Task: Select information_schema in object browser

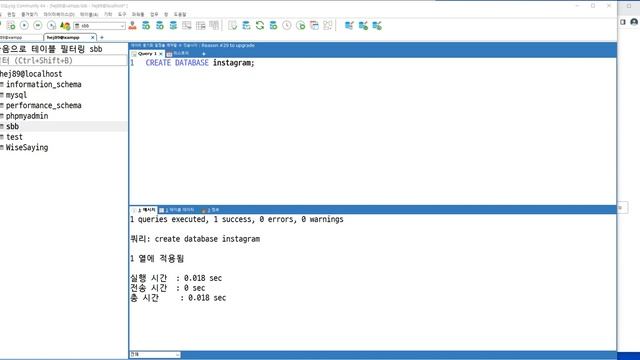Action: point(44,84)
